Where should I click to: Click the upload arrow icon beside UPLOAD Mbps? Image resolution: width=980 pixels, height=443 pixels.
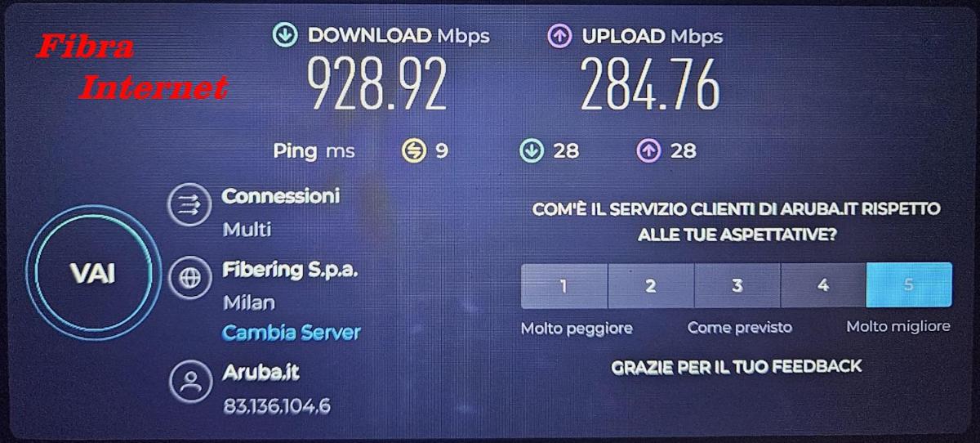point(559,35)
